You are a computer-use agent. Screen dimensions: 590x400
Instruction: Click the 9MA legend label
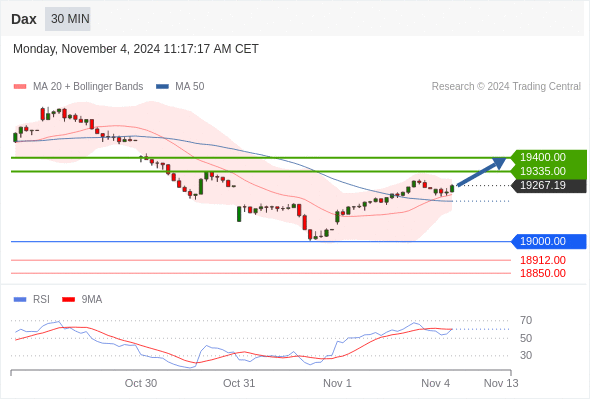coord(92,300)
